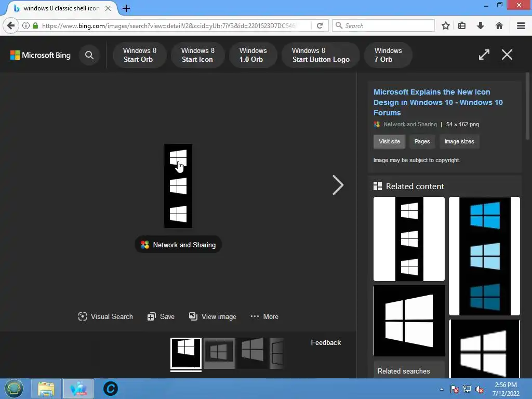Screen dimensions: 532x399
Task: Click the green padlock security icon
Action: [35, 25]
